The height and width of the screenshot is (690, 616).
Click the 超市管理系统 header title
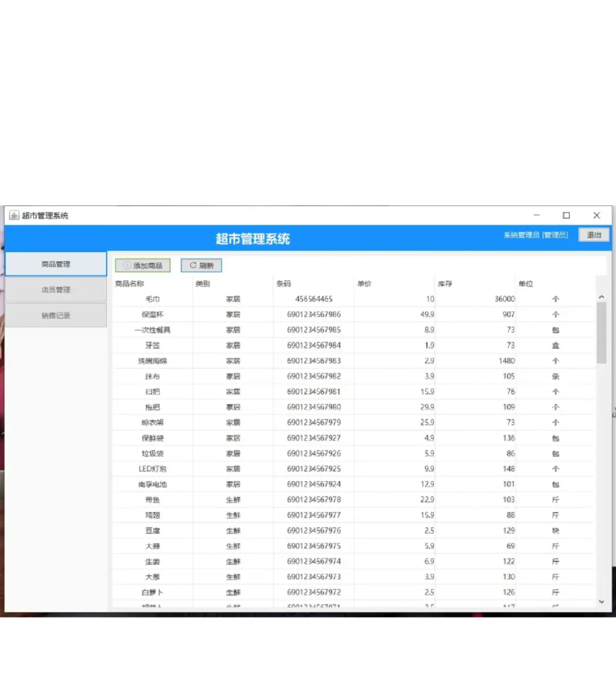pyautogui.click(x=253, y=239)
